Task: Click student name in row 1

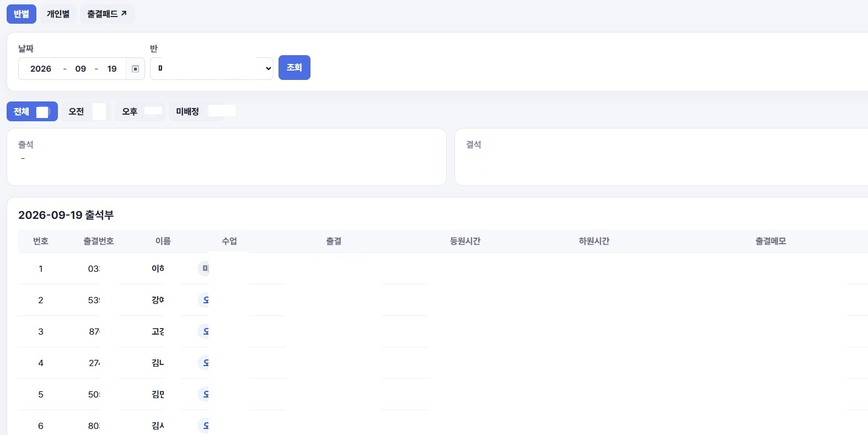Action: [158, 268]
